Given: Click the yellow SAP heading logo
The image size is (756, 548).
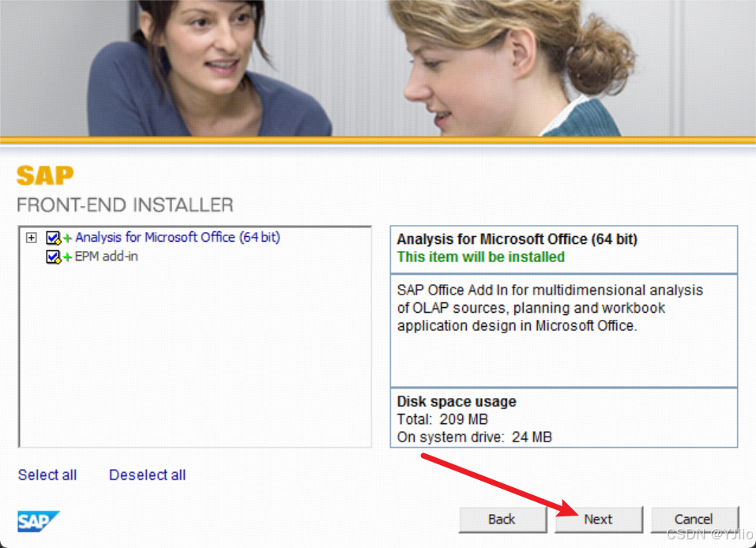Looking at the screenshot, I should (45, 175).
